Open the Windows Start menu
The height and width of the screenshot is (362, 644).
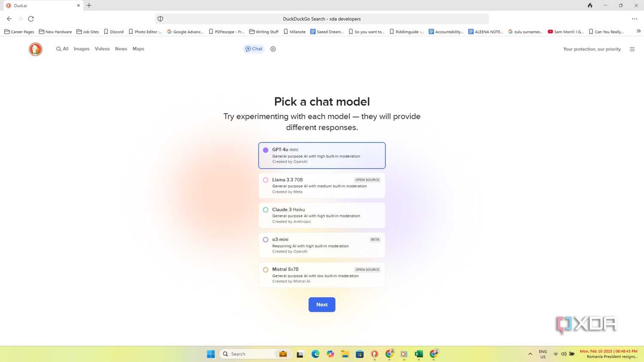(x=211, y=354)
